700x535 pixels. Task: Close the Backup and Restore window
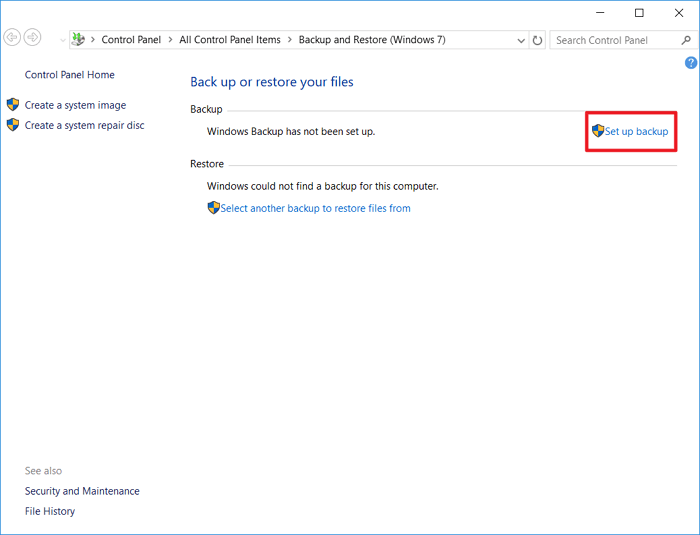679,13
